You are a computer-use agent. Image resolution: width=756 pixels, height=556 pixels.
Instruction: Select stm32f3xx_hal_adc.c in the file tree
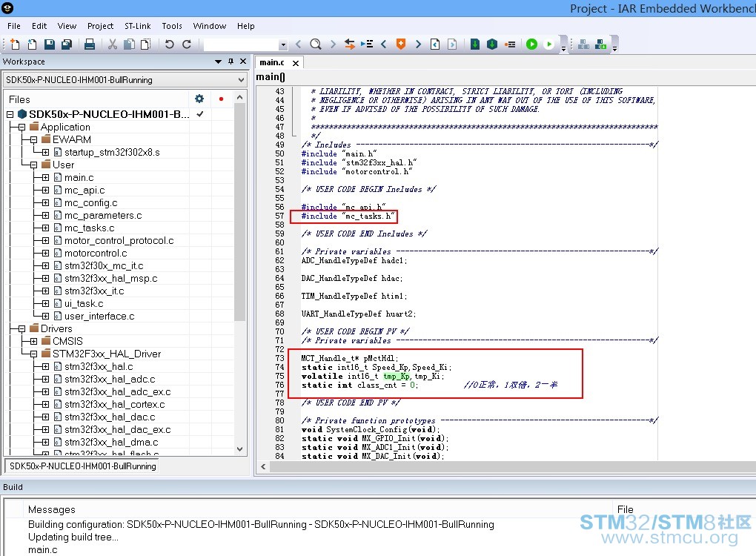pos(110,379)
